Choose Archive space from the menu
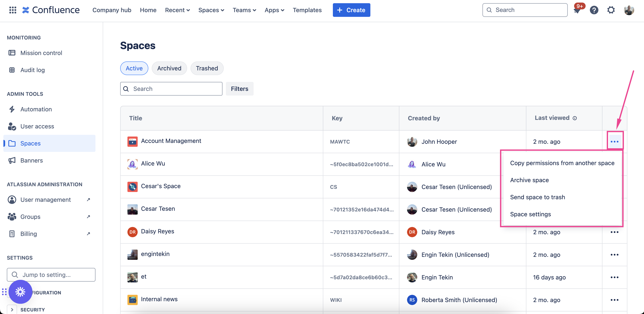Viewport: 644px width, 314px height. (x=529, y=180)
